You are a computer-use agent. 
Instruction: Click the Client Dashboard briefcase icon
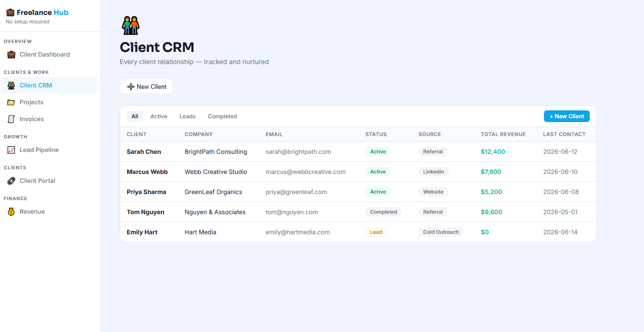11,55
